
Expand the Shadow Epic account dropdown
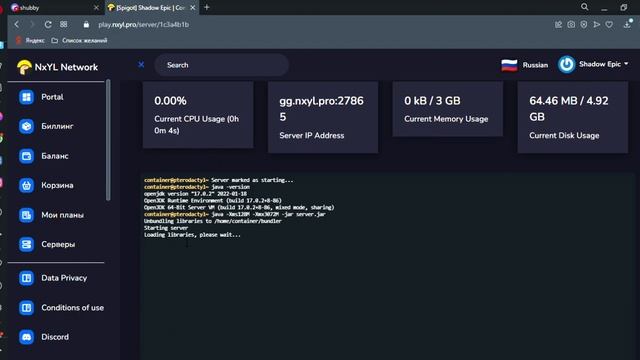pyautogui.click(x=604, y=64)
